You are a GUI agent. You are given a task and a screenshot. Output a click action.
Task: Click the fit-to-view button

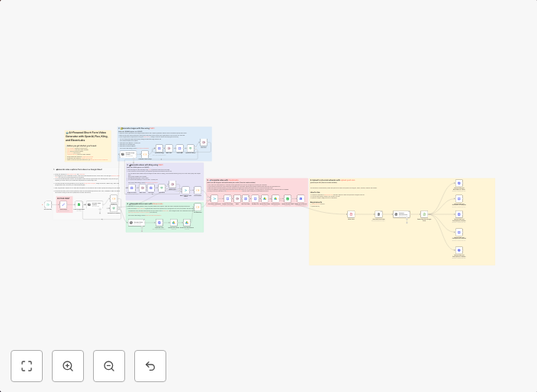point(27,366)
